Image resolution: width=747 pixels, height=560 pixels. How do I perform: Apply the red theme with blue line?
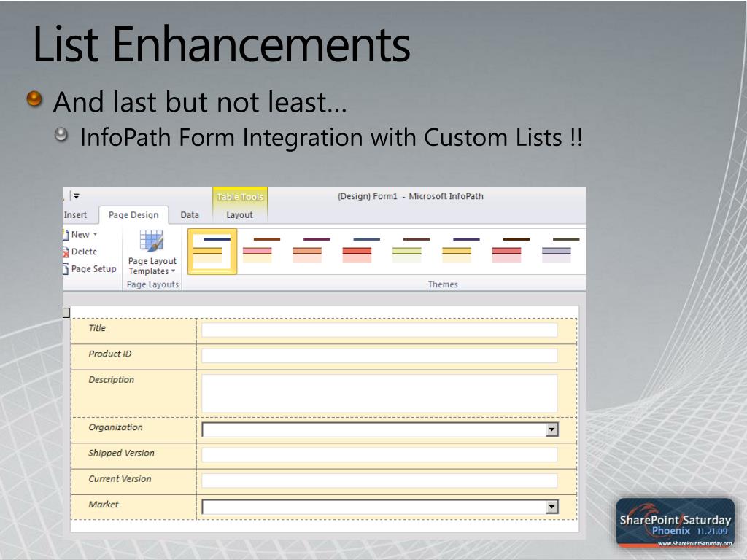[360, 251]
